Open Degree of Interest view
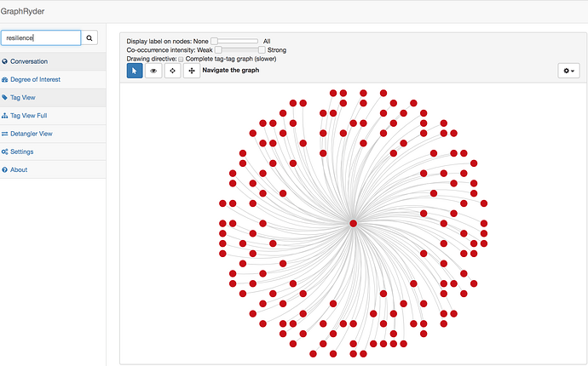This screenshot has height=366, width=588. (x=53, y=79)
